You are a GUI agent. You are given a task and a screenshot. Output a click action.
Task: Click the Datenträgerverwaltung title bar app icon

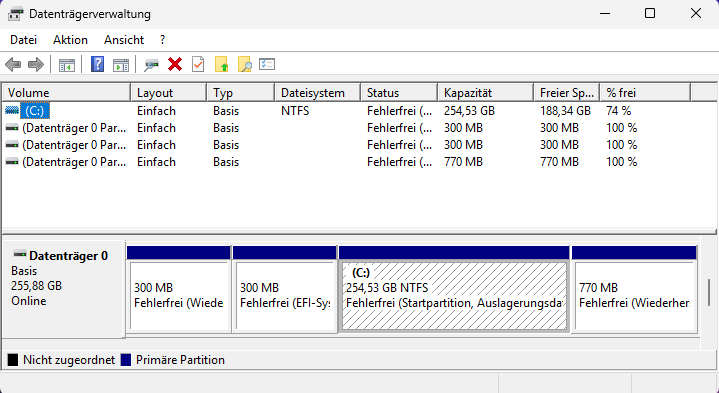(15, 14)
